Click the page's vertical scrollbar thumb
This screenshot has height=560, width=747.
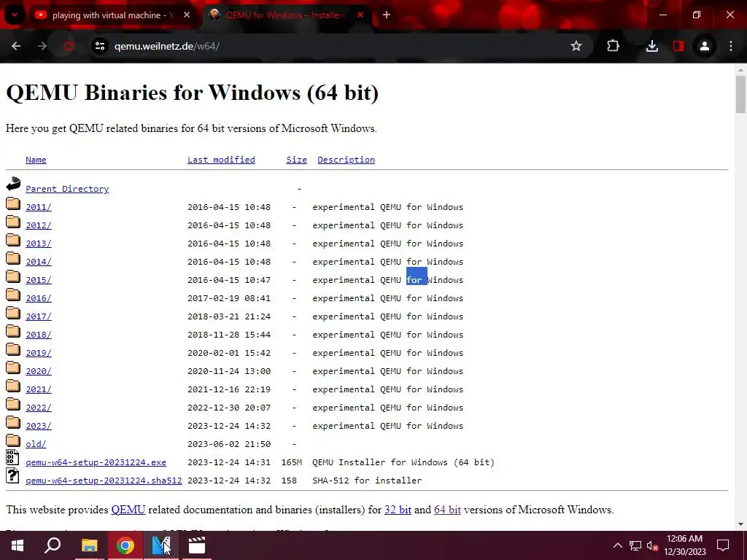point(740,94)
